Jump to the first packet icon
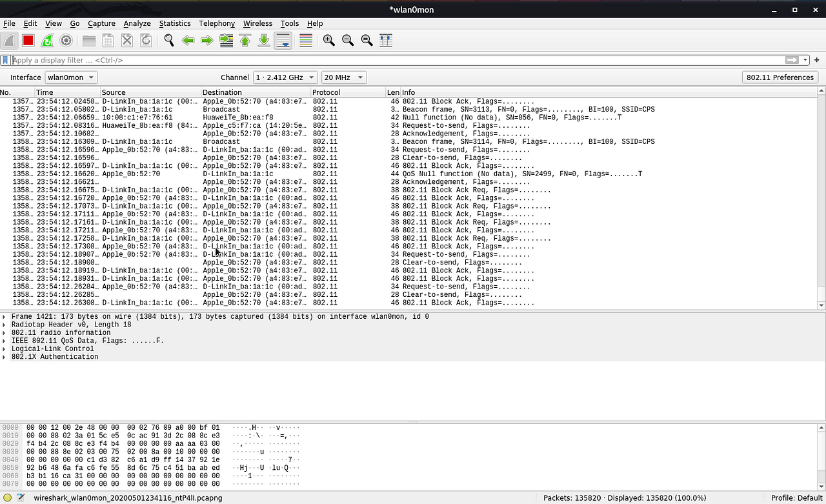This screenshot has height=504, width=826. pyautogui.click(x=245, y=40)
